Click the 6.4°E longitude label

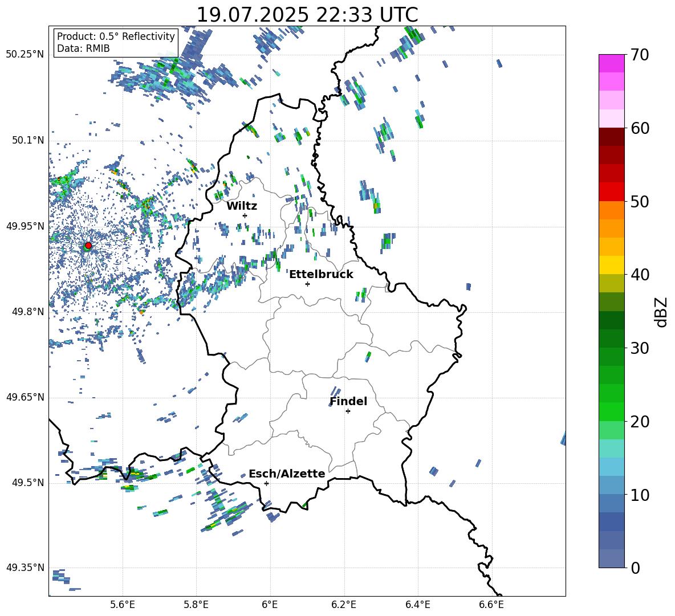point(417,605)
